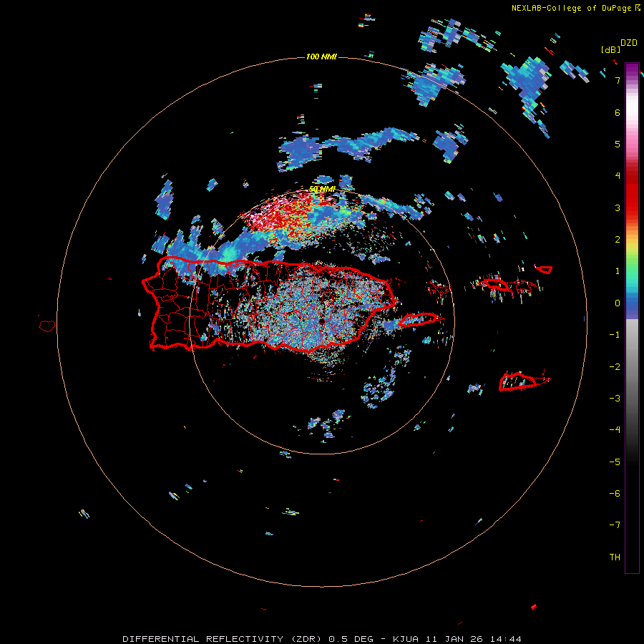Click the -4 value on color scale
Screen dimensions: 644x644
click(615, 429)
